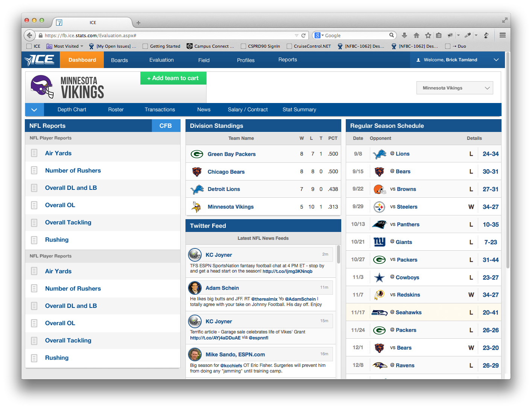Select the Salary / Contract tab

click(x=248, y=110)
